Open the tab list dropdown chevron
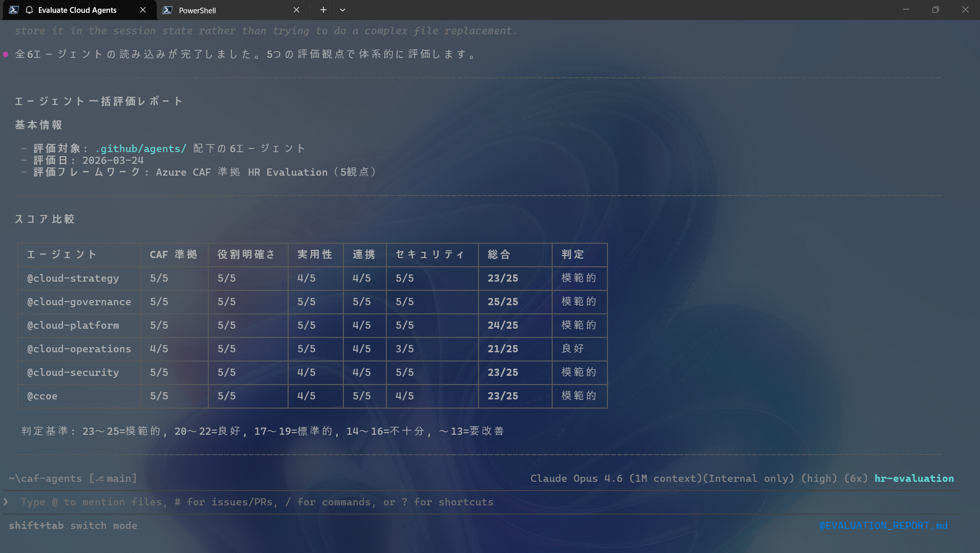The width and height of the screenshot is (980, 553). [x=343, y=10]
